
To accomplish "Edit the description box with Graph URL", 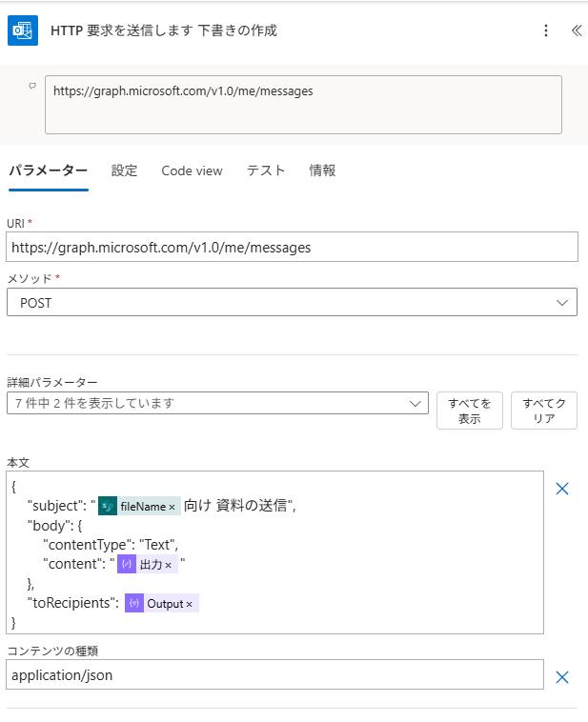I will click(x=303, y=105).
